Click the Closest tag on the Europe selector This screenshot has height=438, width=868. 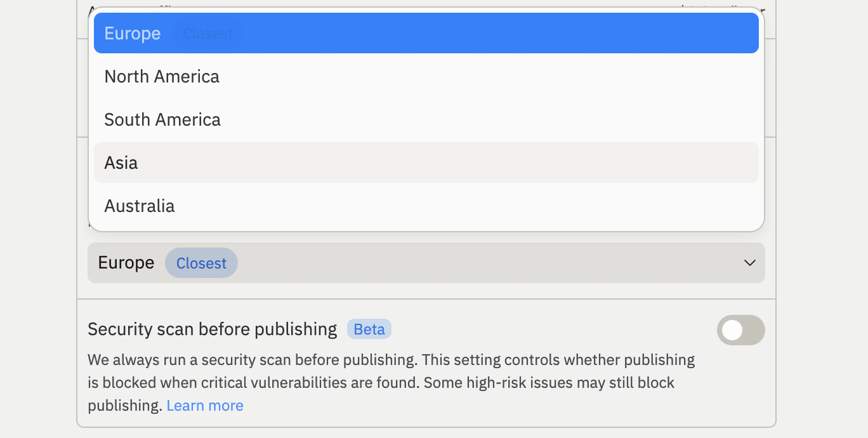point(201,263)
